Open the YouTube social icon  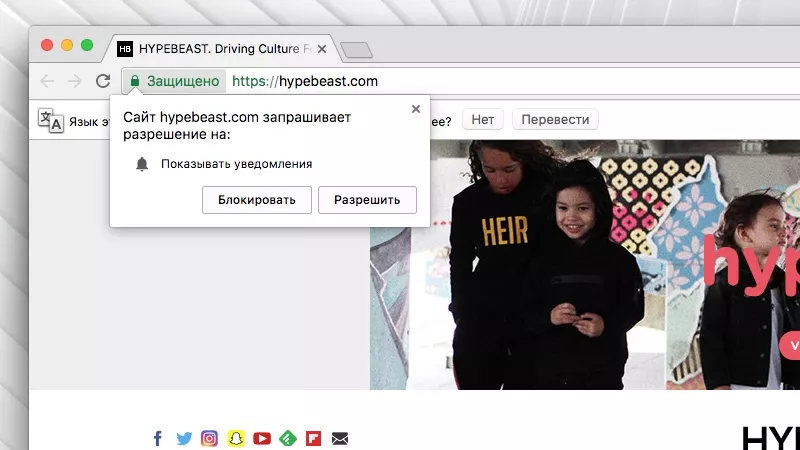pos(262,438)
